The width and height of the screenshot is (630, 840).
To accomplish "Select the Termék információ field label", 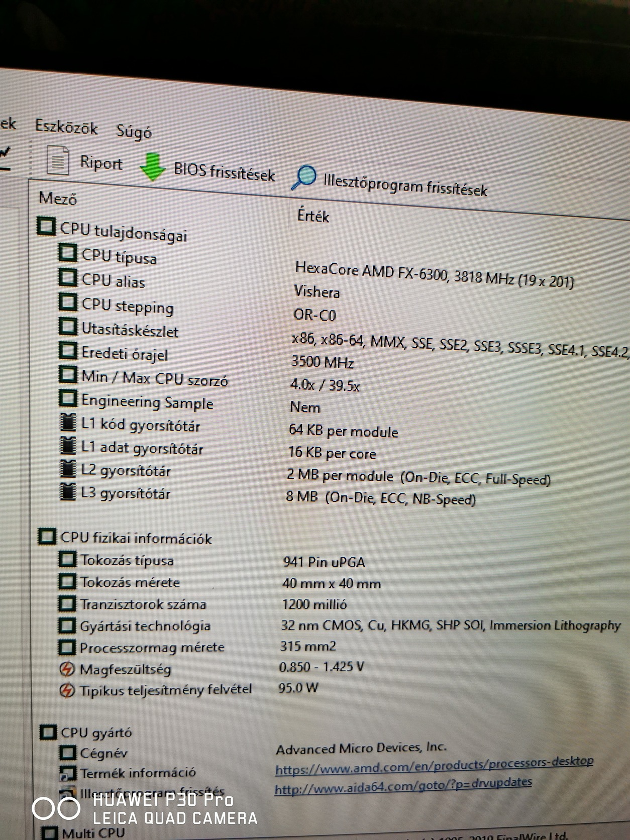I will (x=138, y=772).
